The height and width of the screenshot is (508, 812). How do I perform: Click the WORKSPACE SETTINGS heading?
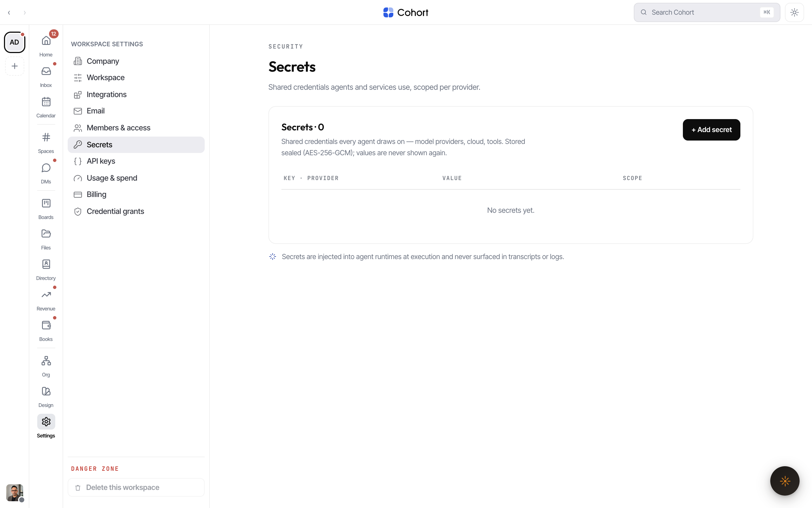(x=107, y=44)
